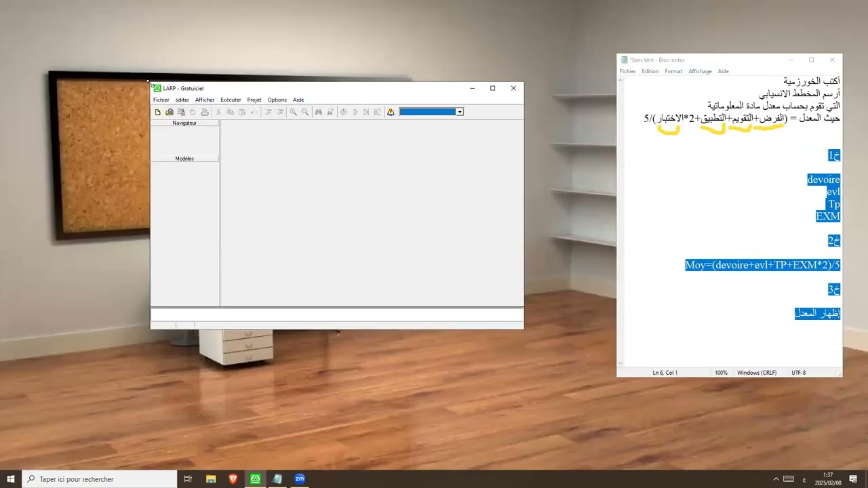868x488 pixels.
Task: Click the Paste clipboard icon in LARP toolbar
Action: point(241,112)
